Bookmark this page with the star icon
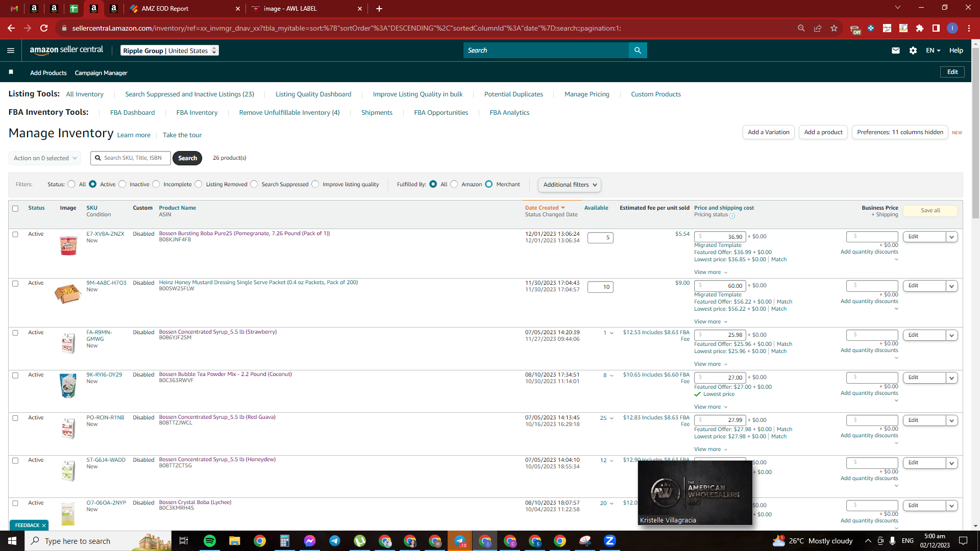Screen dimensions: 980x551 point(834,29)
